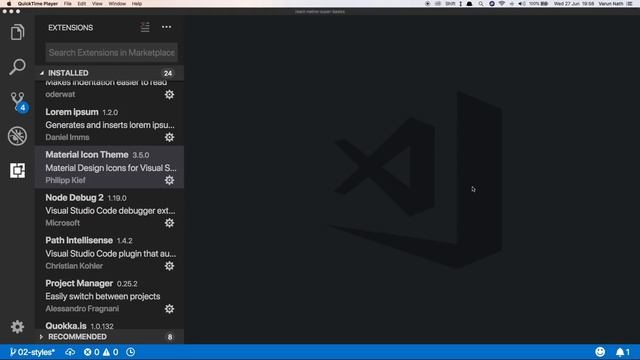Open the File menu
This screenshot has width=640, height=360.
pyautogui.click(x=68, y=4)
